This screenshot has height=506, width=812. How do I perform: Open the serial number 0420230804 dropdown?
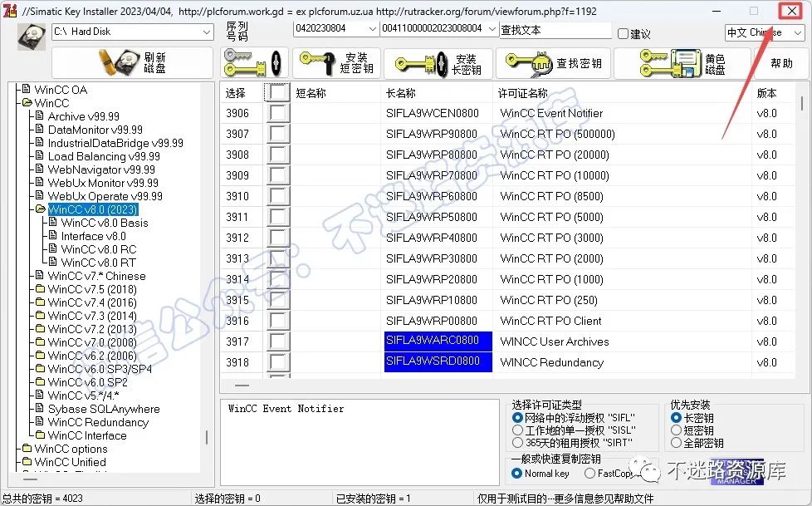(x=335, y=28)
